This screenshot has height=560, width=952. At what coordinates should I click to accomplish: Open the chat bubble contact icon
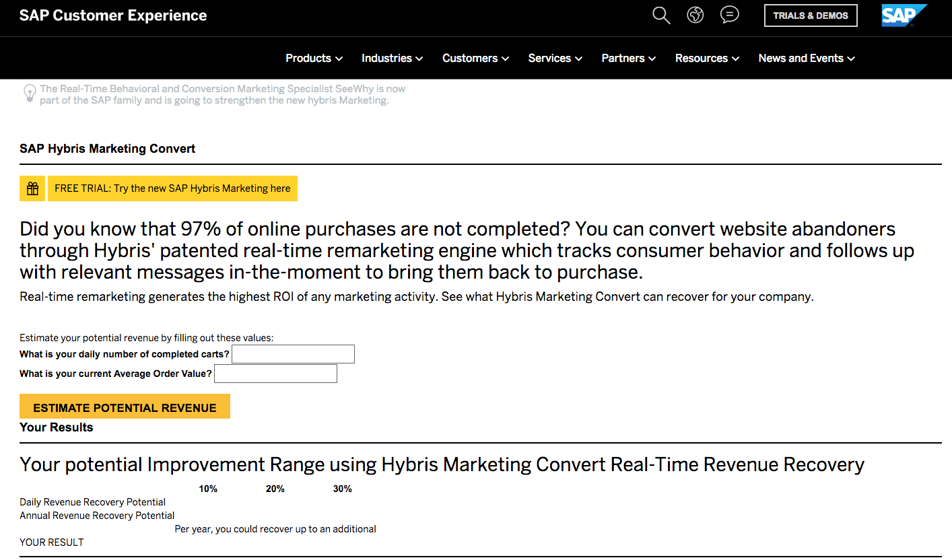click(729, 15)
